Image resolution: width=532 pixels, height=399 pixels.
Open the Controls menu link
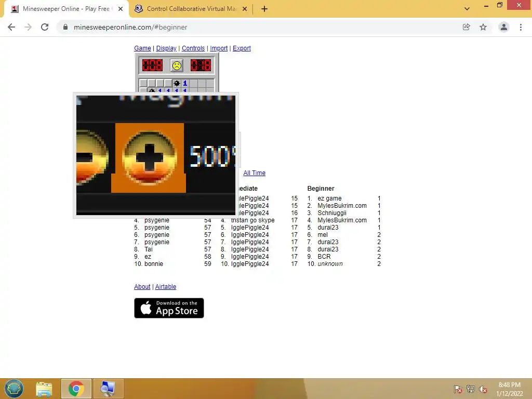click(193, 48)
